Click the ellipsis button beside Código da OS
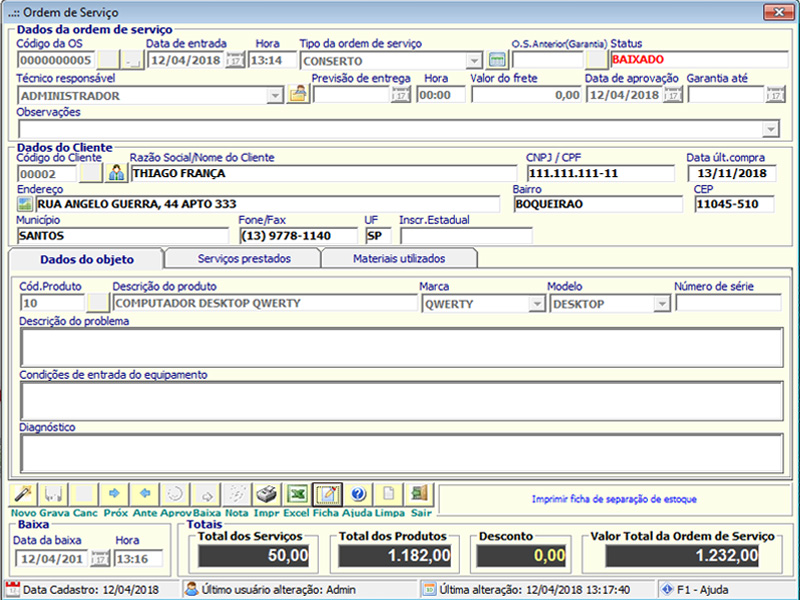800x600 pixels. coord(133,60)
